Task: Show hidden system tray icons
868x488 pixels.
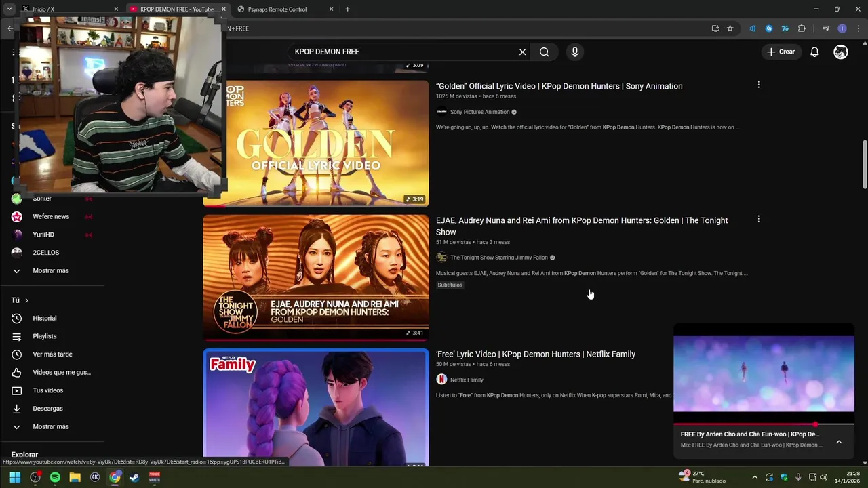Action: click(755, 477)
